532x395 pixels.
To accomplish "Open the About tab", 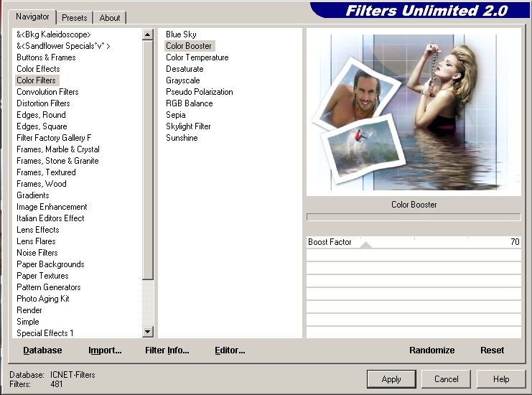I will [110, 18].
